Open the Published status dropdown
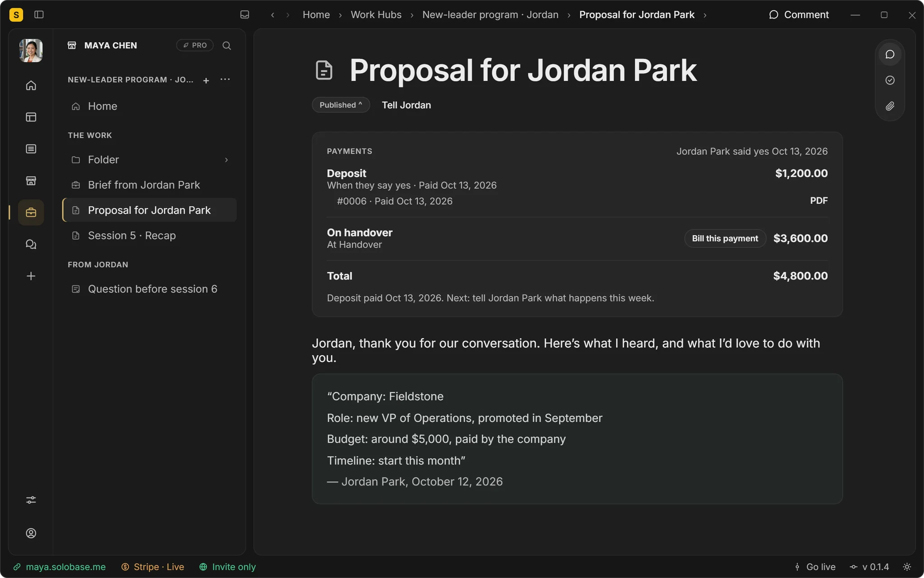 pyautogui.click(x=341, y=105)
